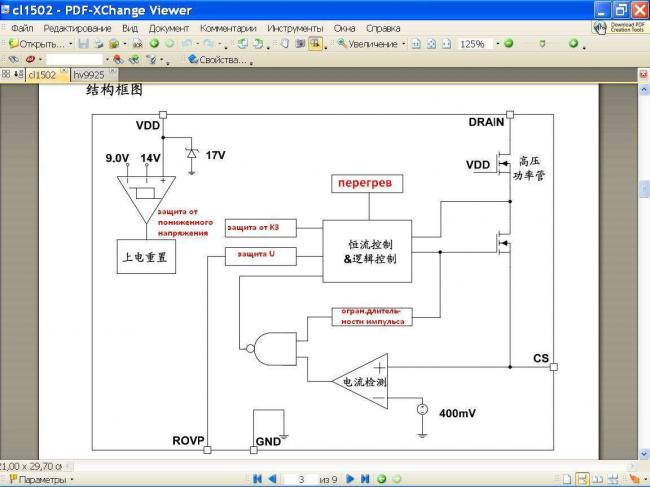The height and width of the screenshot is (487, 650).
Task: Click the binoculars Find icon
Action: pos(14,60)
